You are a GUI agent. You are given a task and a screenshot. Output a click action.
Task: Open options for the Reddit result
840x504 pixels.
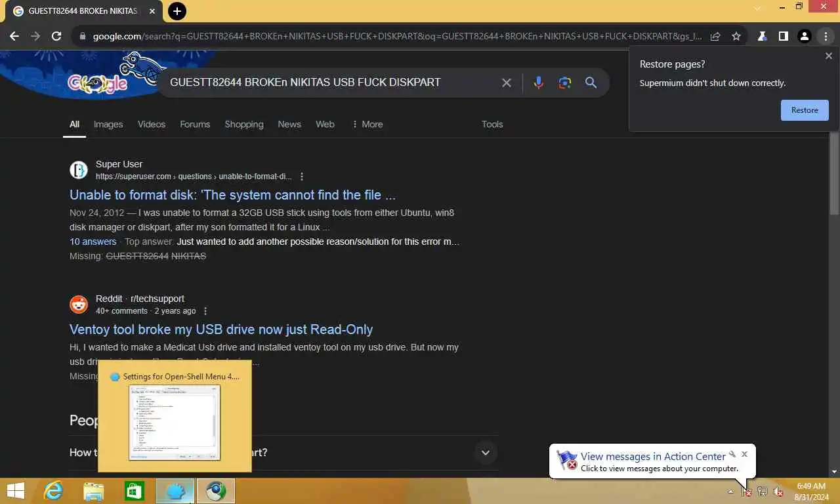pyautogui.click(x=205, y=311)
